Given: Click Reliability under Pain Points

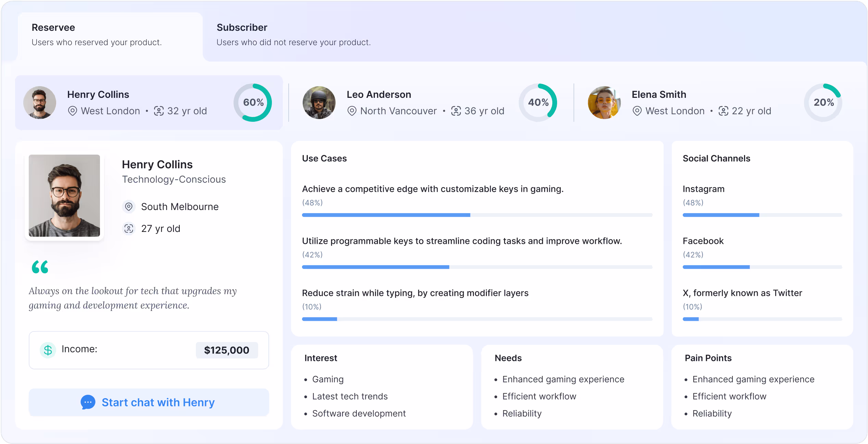Looking at the screenshot, I should [x=712, y=413].
